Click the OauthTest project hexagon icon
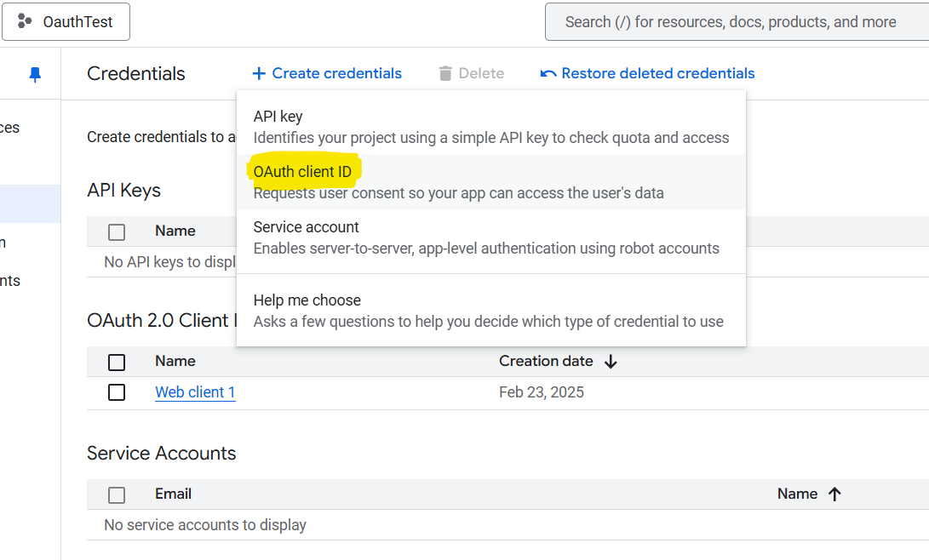The width and height of the screenshot is (929, 560). (x=25, y=22)
